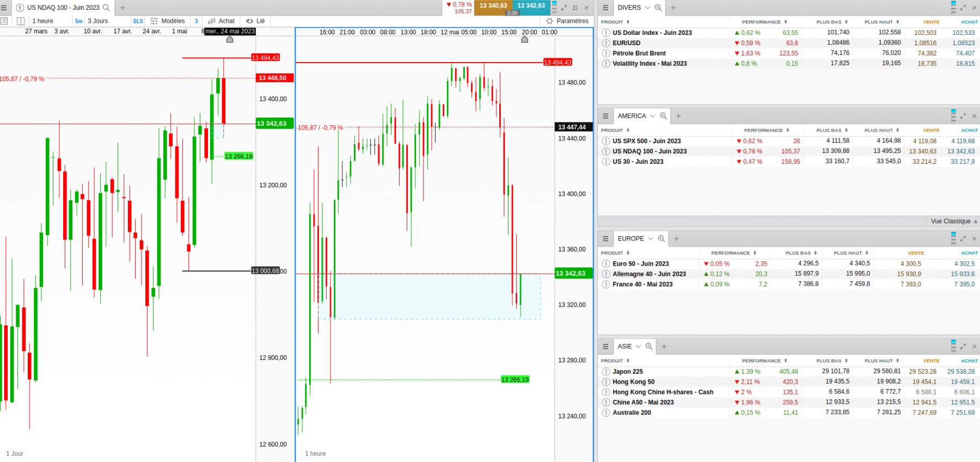Open AMERICA watchlist dropdown arrow
The height and width of the screenshot is (462, 980).
click(x=652, y=116)
